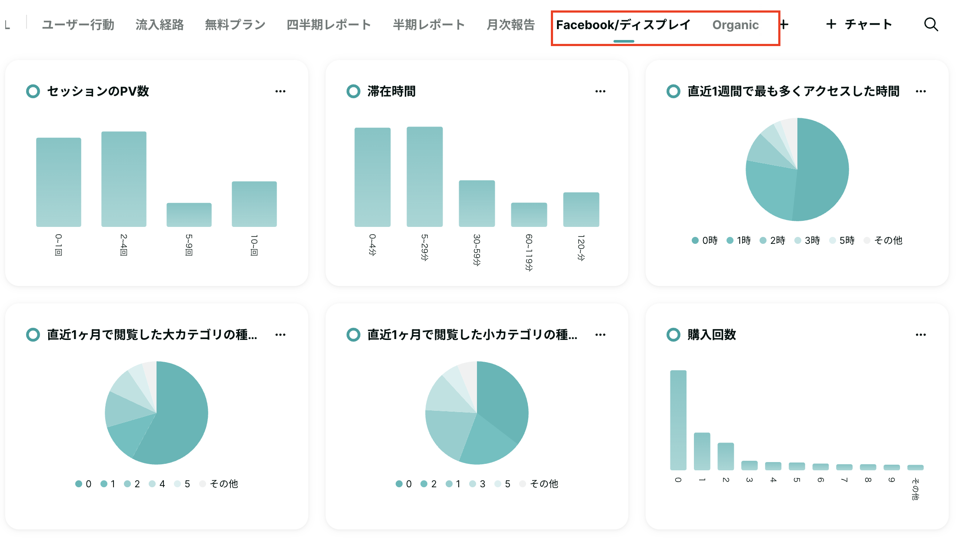Click circle icon beside 大カテゴリ chart title
The height and width of the screenshot is (539, 980).
click(33, 335)
